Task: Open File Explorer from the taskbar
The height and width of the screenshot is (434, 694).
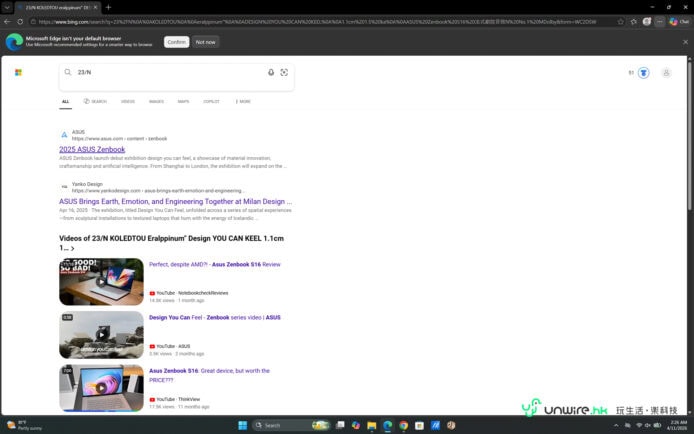Action: [x=372, y=425]
